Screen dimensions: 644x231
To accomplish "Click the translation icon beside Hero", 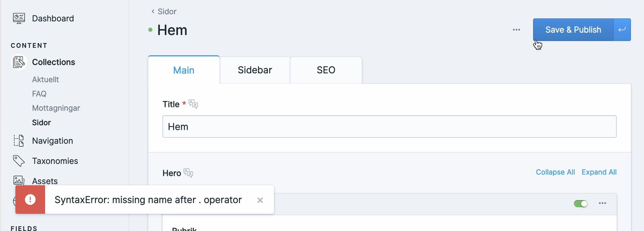I will pyautogui.click(x=189, y=173).
